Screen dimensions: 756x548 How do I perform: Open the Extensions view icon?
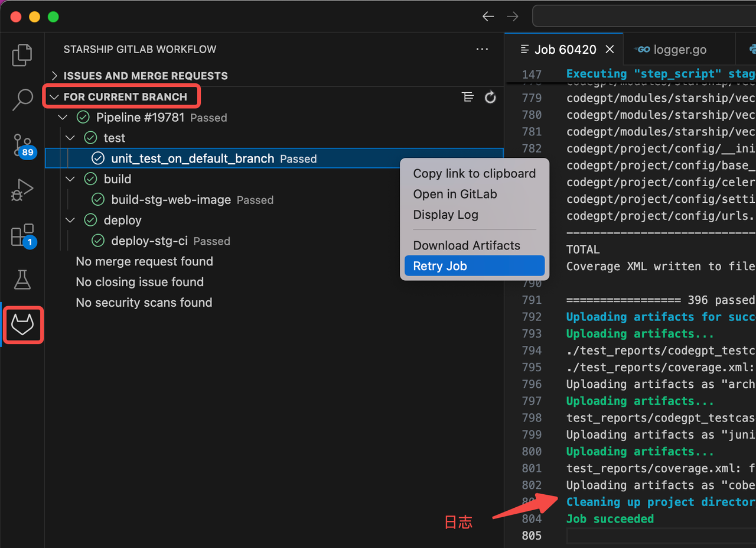pyautogui.click(x=22, y=235)
